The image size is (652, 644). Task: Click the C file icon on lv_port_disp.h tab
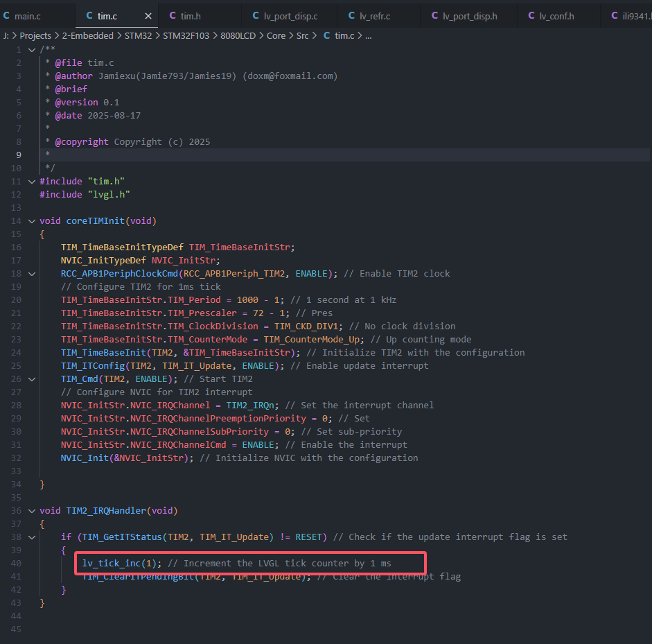coord(435,16)
